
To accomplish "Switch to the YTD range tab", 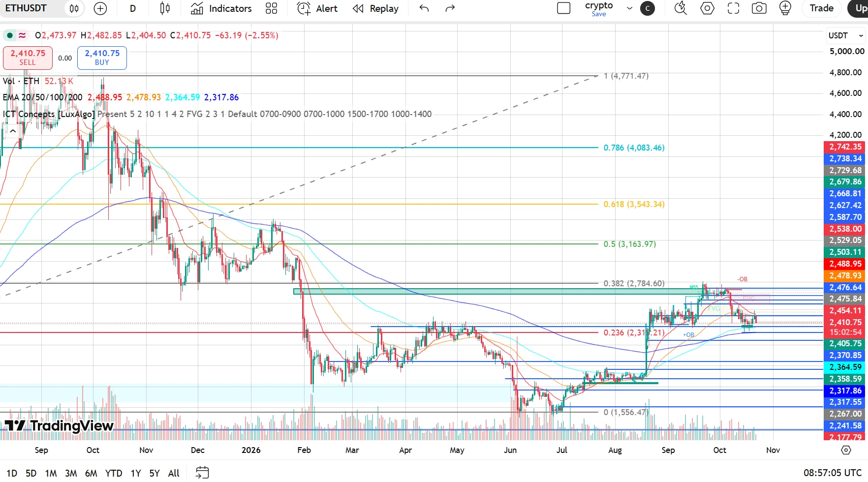I will click(114, 473).
